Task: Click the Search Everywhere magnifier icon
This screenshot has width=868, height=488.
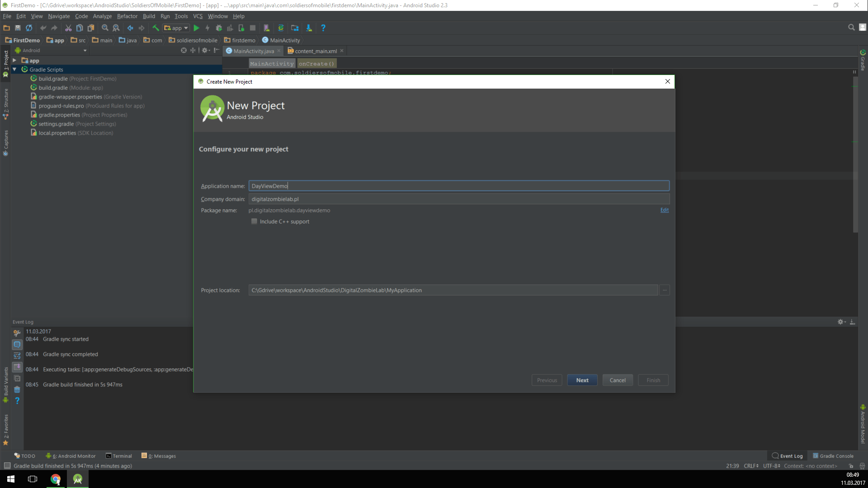Action: pos(851,28)
